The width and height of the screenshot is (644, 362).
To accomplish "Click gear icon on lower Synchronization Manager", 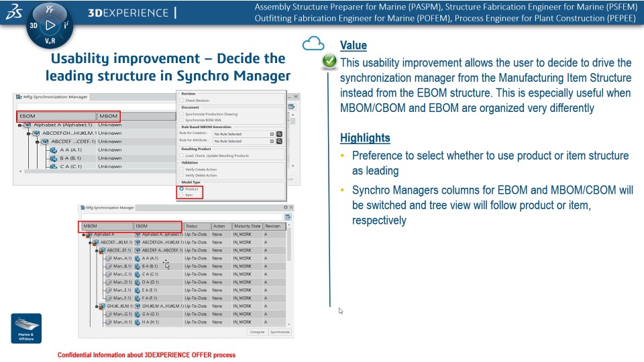I will 286,208.
